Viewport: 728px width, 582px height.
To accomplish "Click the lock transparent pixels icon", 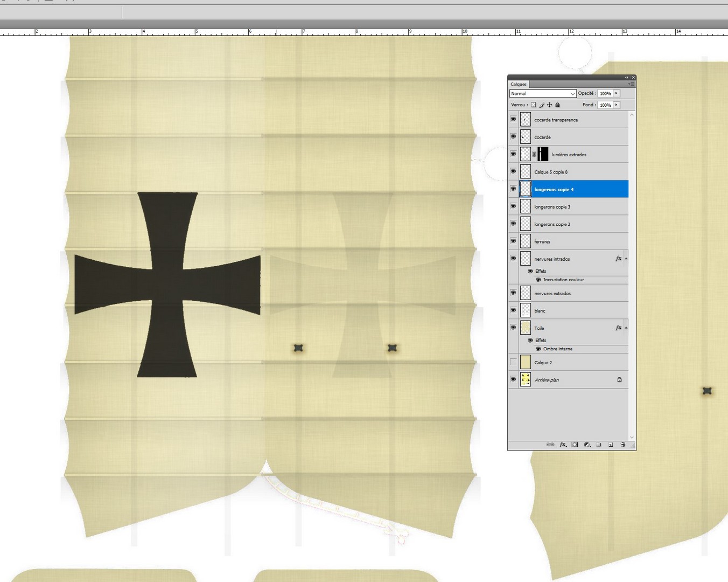I will coord(533,105).
